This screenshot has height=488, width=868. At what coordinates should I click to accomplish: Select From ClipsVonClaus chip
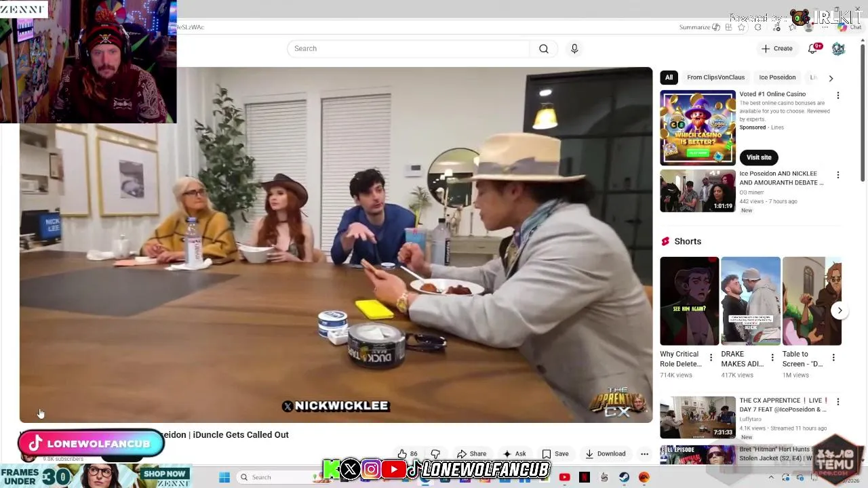click(x=715, y=77)
